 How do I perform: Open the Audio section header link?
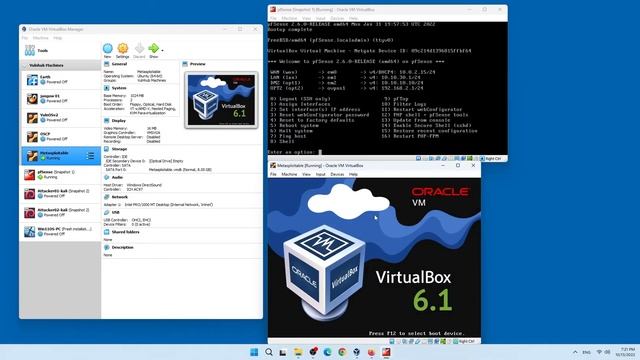point(117,178)
